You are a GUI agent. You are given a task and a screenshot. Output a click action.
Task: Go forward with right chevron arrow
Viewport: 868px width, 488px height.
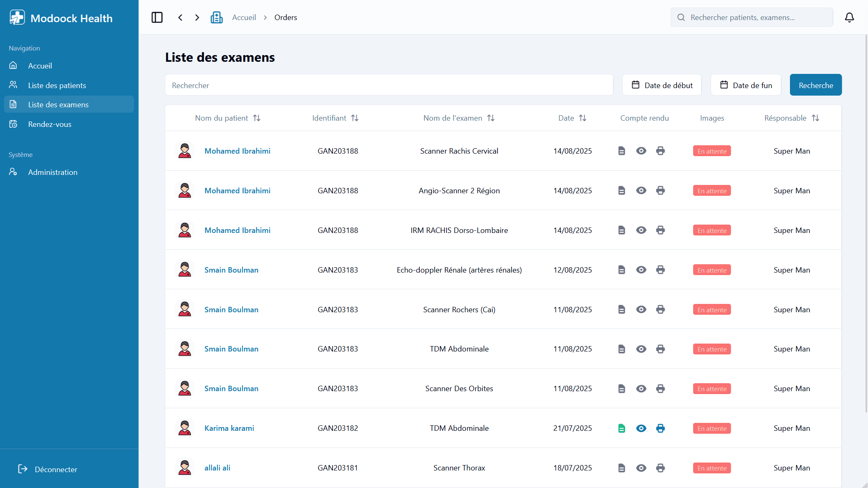[x=197, y=18]
